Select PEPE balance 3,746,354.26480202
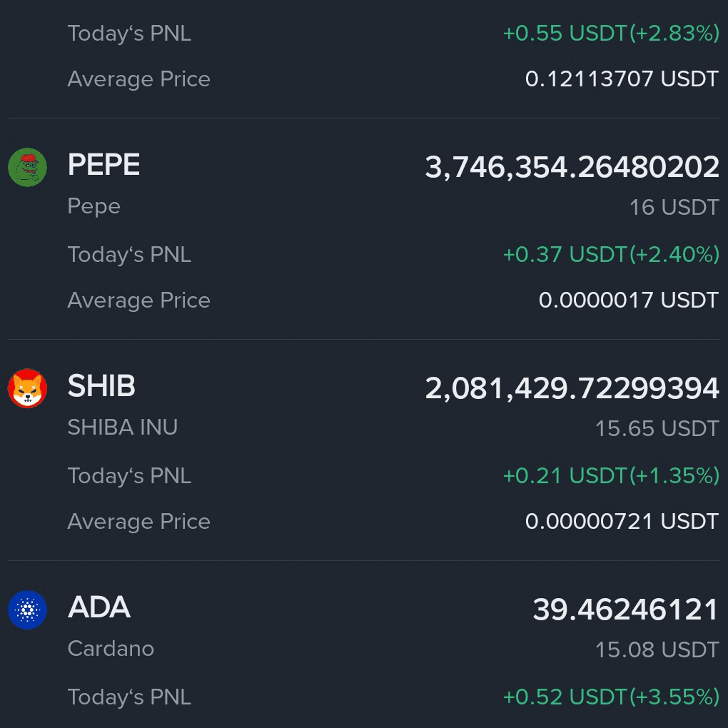 [572, 167]
